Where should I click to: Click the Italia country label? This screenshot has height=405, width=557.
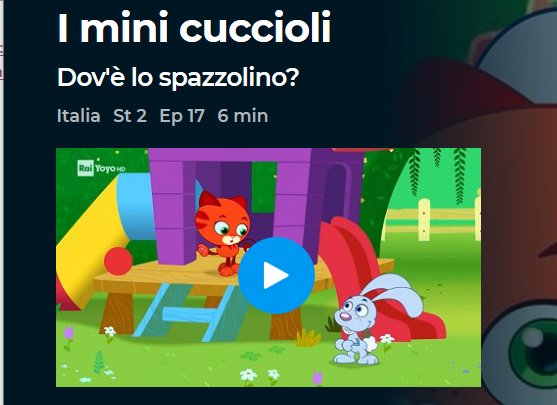point(79,116)
